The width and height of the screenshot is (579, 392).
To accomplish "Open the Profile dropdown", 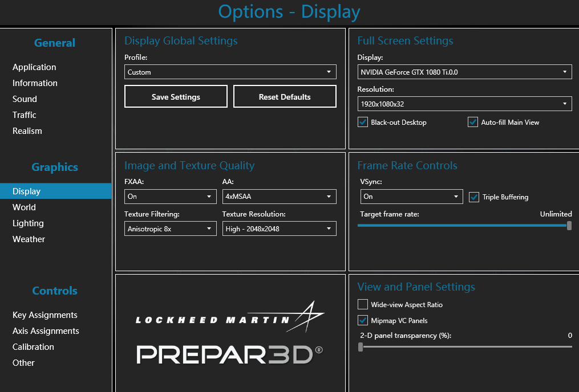I will (x=230, y=72).
